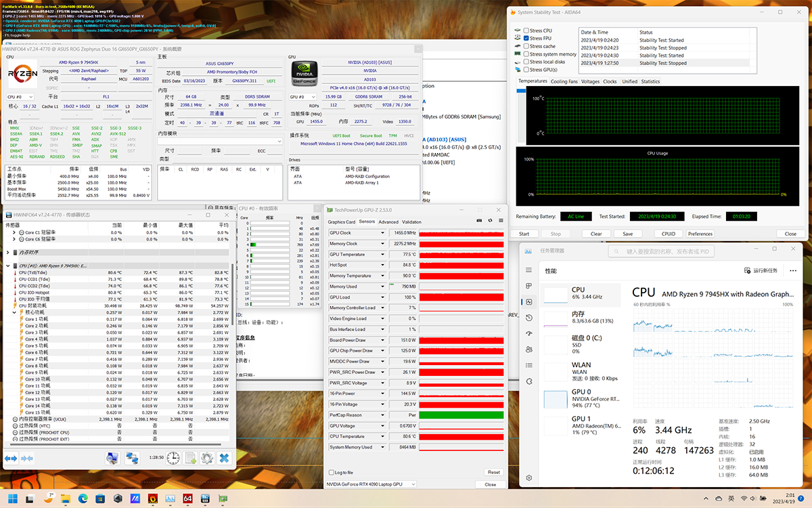Screen dimensions: 812x508
Task: Uncheck Stress FPU checkbox in AIDA64
Action: coord(527,39)
